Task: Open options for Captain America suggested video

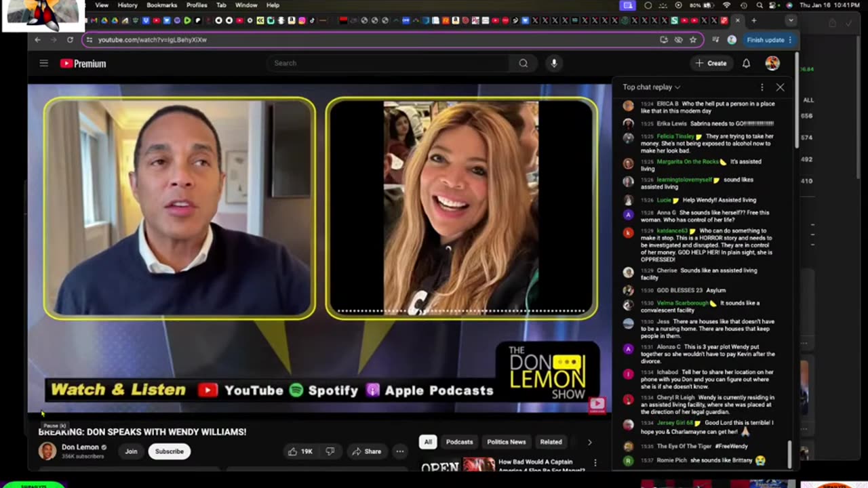Action: coord(595,463)
